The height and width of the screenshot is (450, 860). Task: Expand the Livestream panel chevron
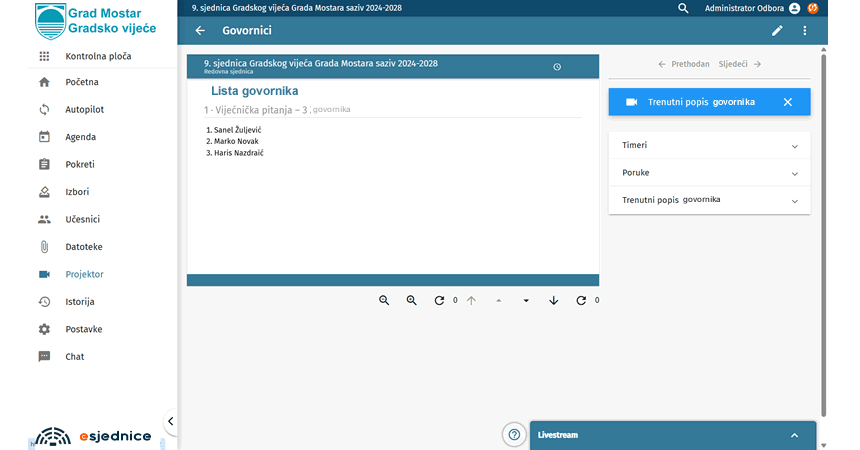(x=794, y=435)
